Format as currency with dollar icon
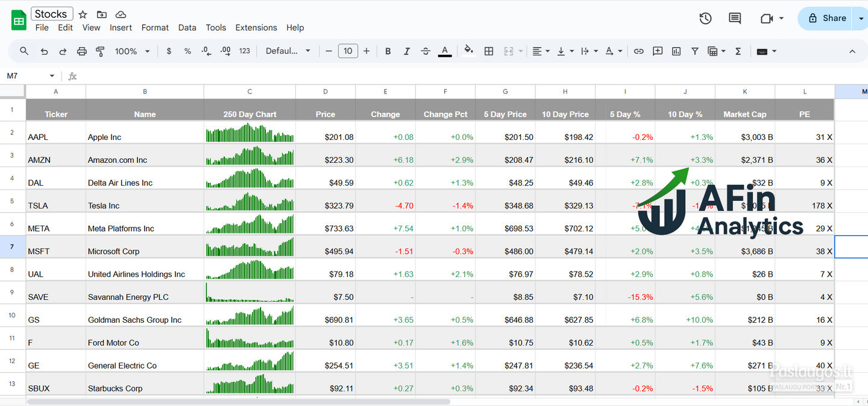Screen dimensions: 868x406 (169, 51)
